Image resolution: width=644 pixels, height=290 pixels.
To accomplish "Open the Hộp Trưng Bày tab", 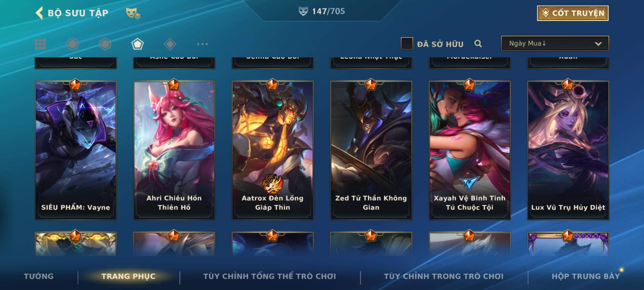I will coord(586,276).
